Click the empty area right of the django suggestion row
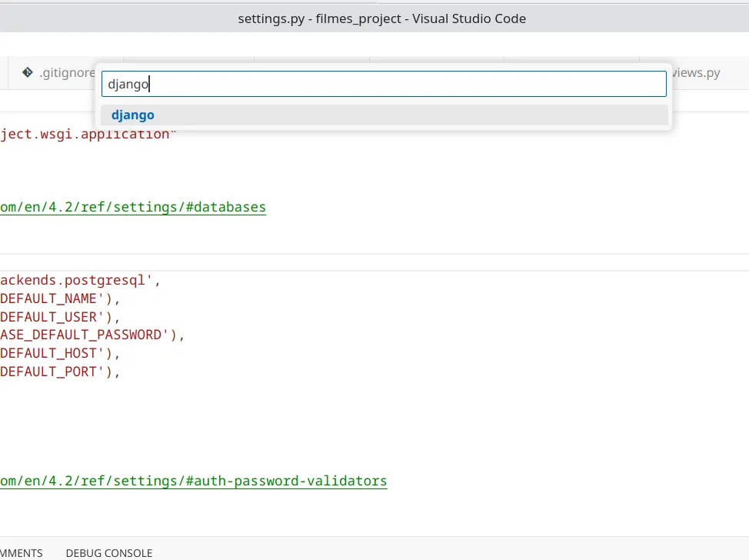The image size is (749, 560). pos(411,115)
